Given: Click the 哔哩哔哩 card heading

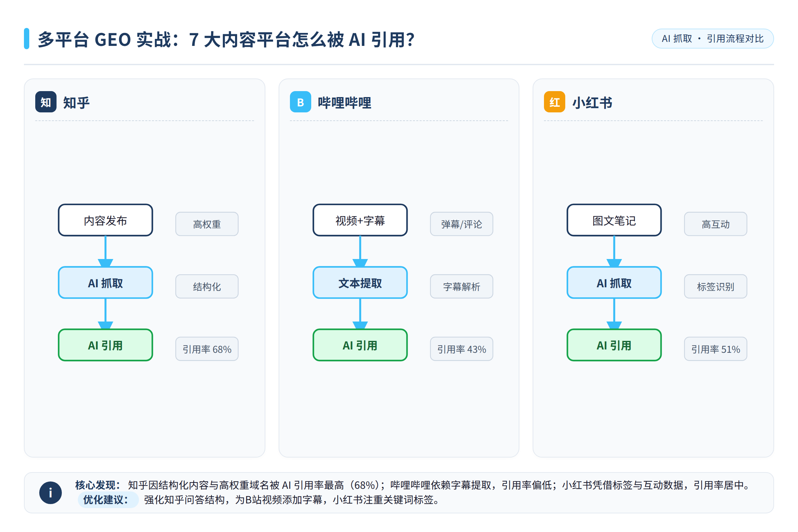Looking at the screenshot, I should (x=344, y=102).
